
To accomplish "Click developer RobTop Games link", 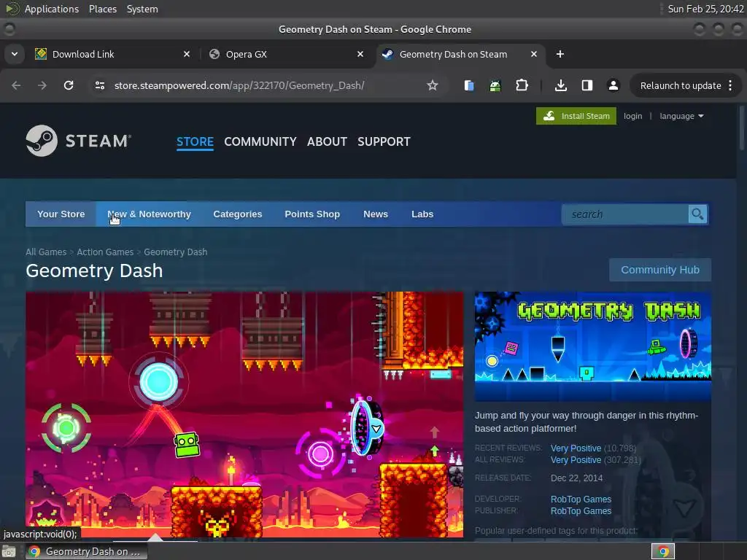I will click(581, 499).
